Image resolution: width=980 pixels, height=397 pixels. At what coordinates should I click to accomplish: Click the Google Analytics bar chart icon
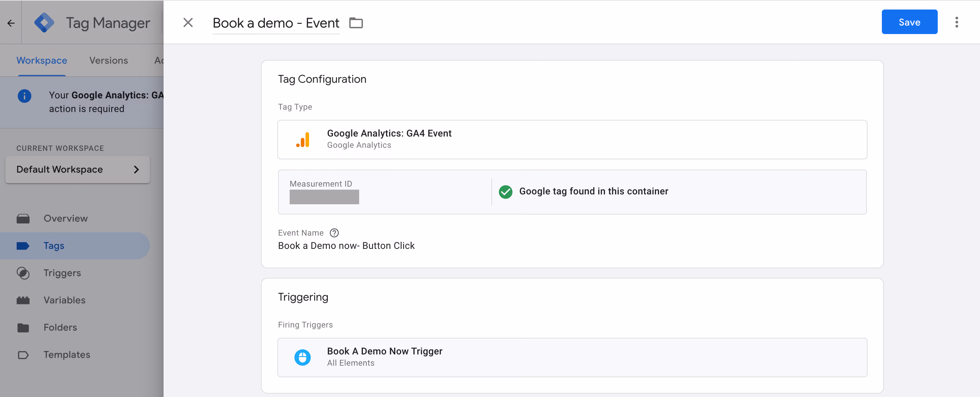303,140
